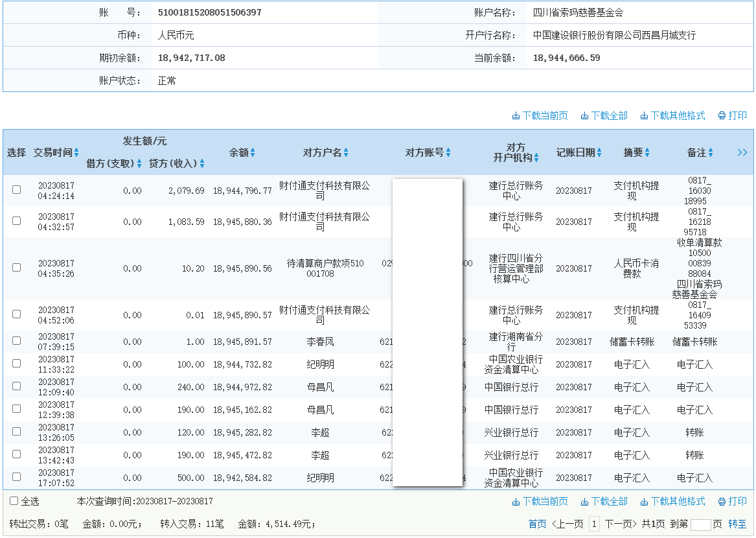
Task: Sort by 借方(支取) column arrows
Action: (139, 163)
